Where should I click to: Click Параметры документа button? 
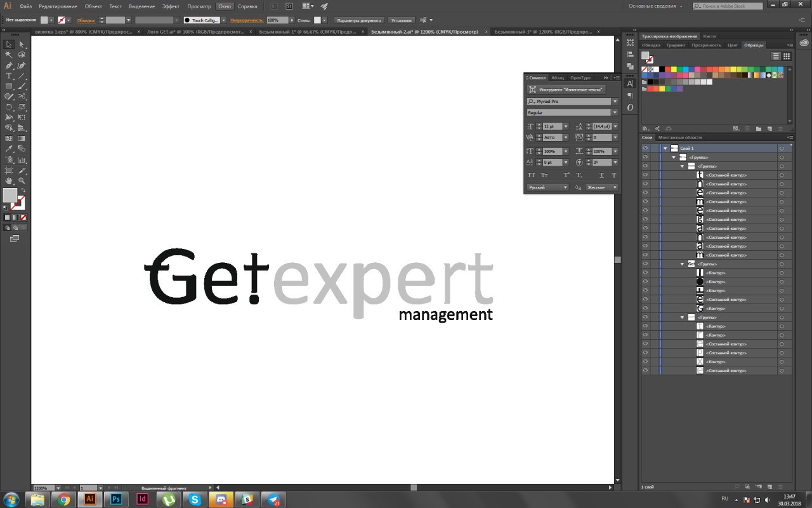359,20
